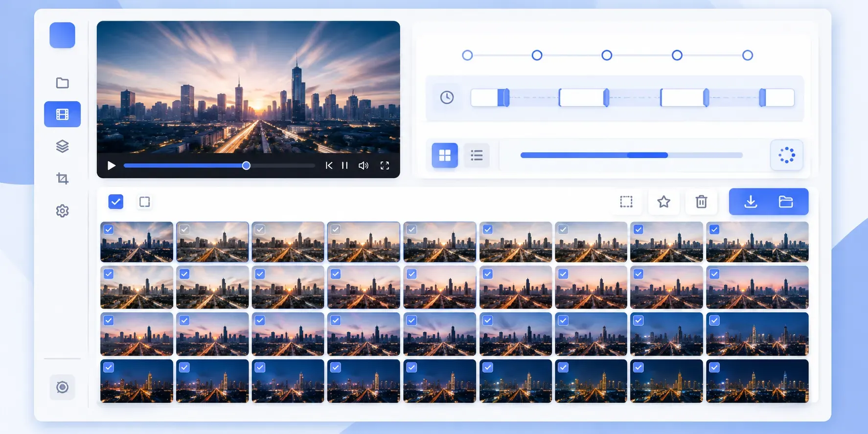Click the record target icon at sidebar bottom
The image size is (868, 434).
pyautogui.click(x=62, y=387)
